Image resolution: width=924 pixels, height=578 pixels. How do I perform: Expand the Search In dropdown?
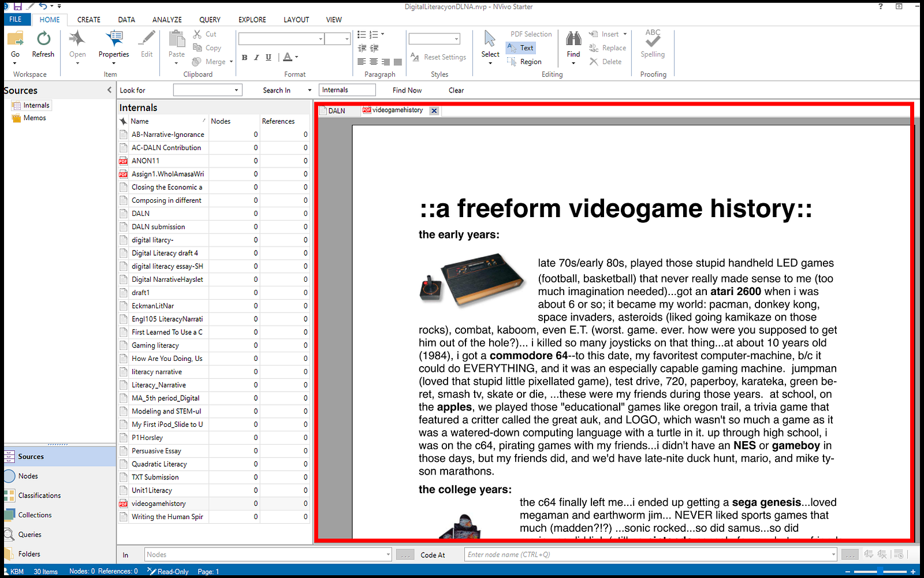pos(310,90)
